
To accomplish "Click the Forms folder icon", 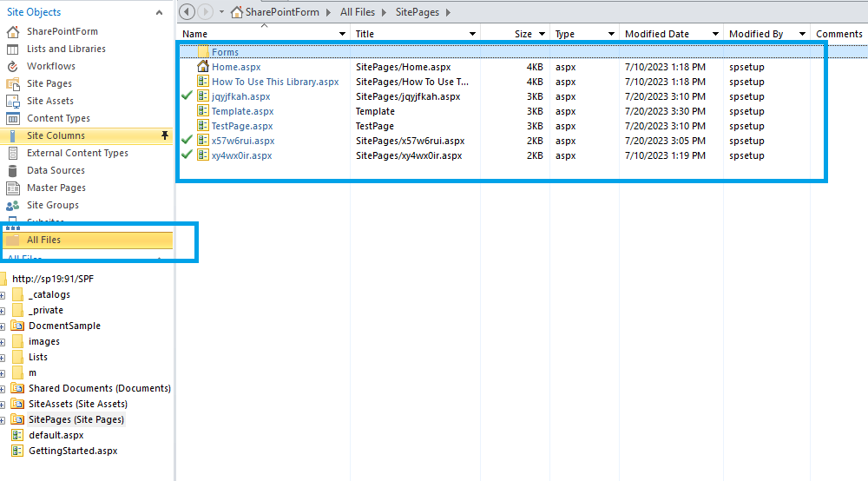I will pos(203,52).
